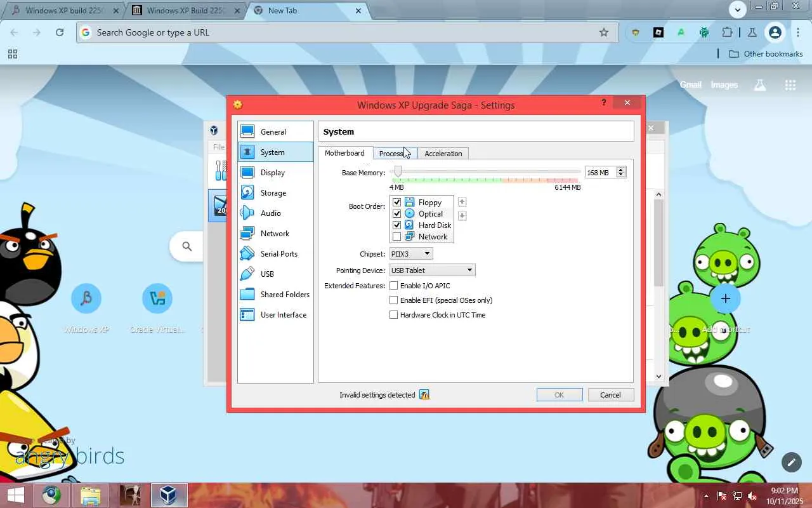Open the Shared Folders settings category
Screen dimensions: 812x508
275,295
